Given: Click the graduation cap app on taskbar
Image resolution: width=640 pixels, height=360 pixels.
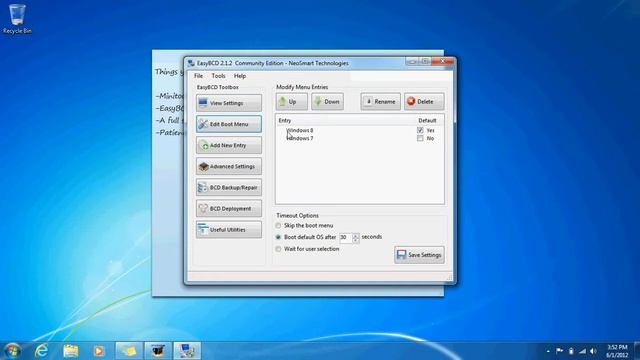Looking at the screenshot, I should point(158,351).
